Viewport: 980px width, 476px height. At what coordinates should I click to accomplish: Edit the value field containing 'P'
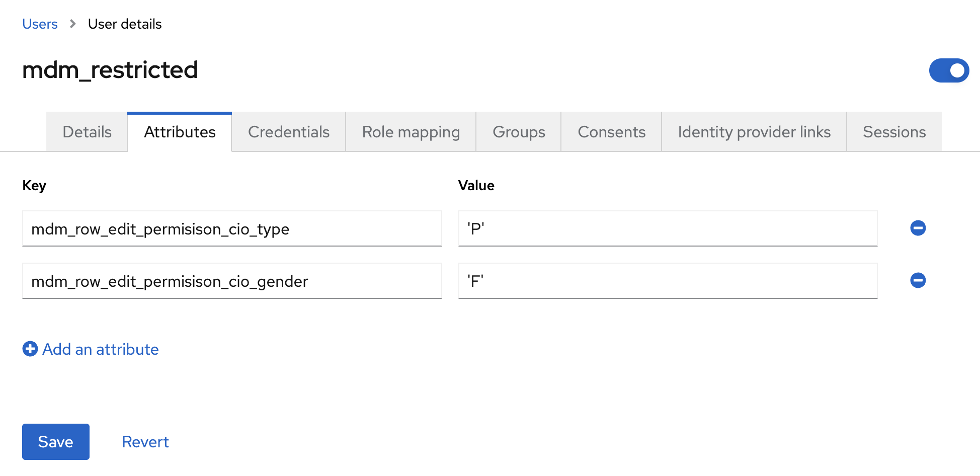(667, 228)
